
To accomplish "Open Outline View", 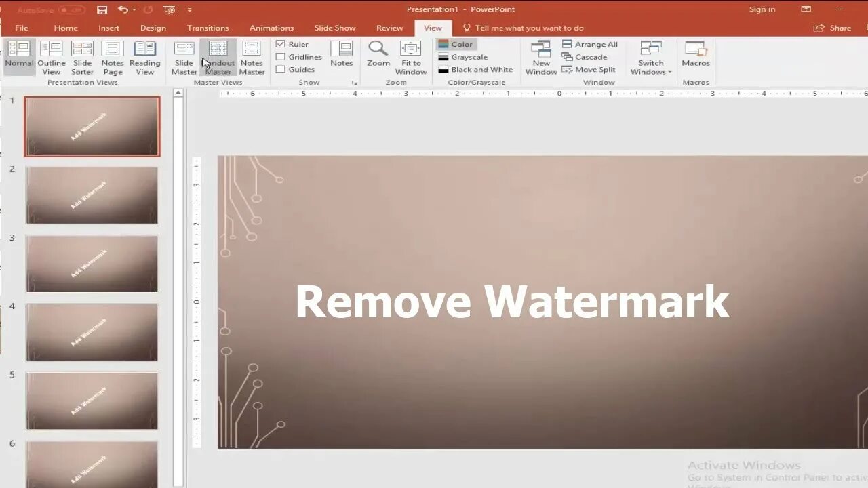I will click(x=52, y=56).
